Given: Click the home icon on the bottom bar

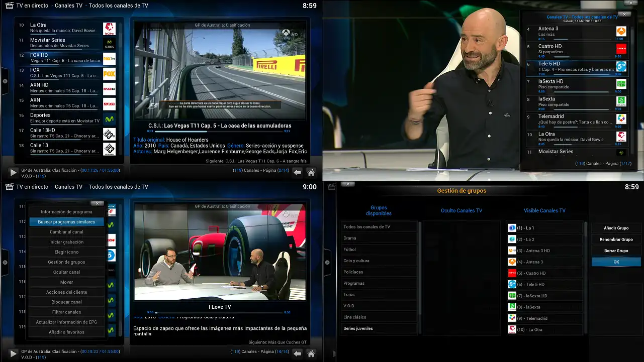Looking at the screenshot, I should click(x=311, y=172).
